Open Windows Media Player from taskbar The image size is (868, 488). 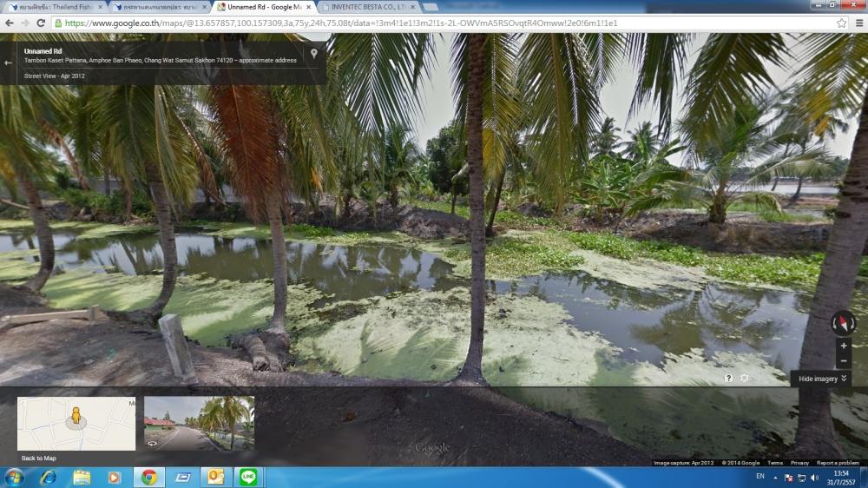[x=114, y=477]
